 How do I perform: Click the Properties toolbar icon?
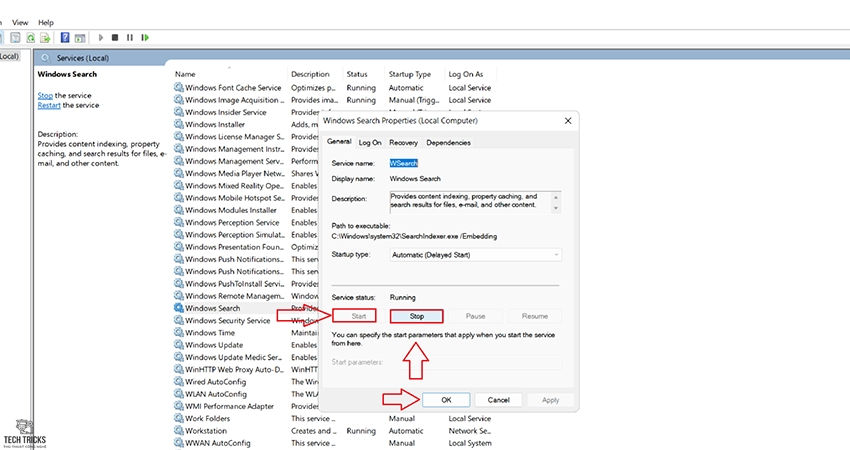click(x=15, y=37)
